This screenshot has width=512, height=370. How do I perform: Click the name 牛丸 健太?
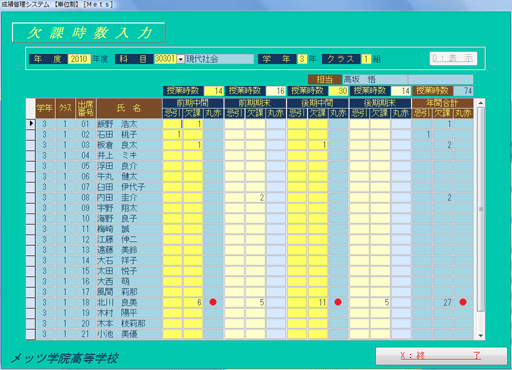coord(117,176)
